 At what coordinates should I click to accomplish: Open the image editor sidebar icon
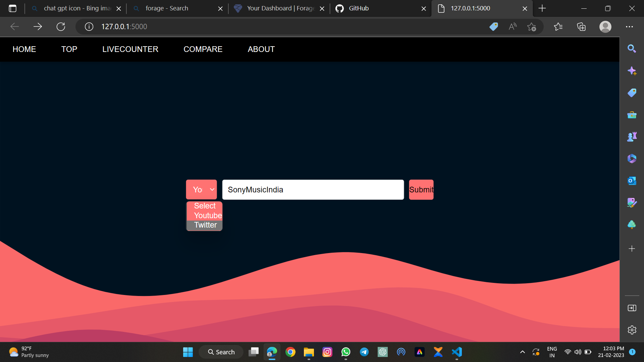pos(632,202)
